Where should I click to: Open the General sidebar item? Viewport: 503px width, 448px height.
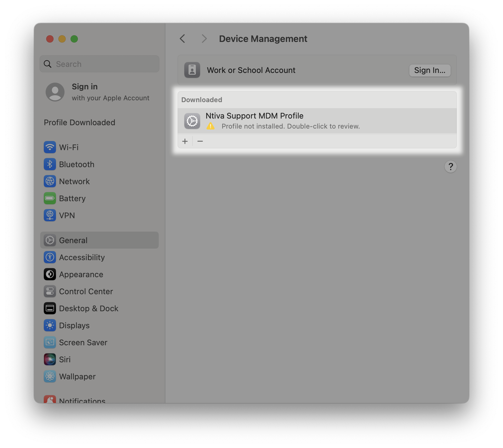point(99,240)
